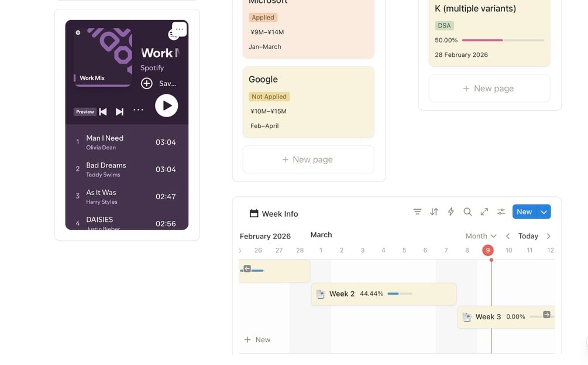The height and width of the screenshot is (365, 588).
Task: Jump to Today in timeline
Action: tap(528, 236)
